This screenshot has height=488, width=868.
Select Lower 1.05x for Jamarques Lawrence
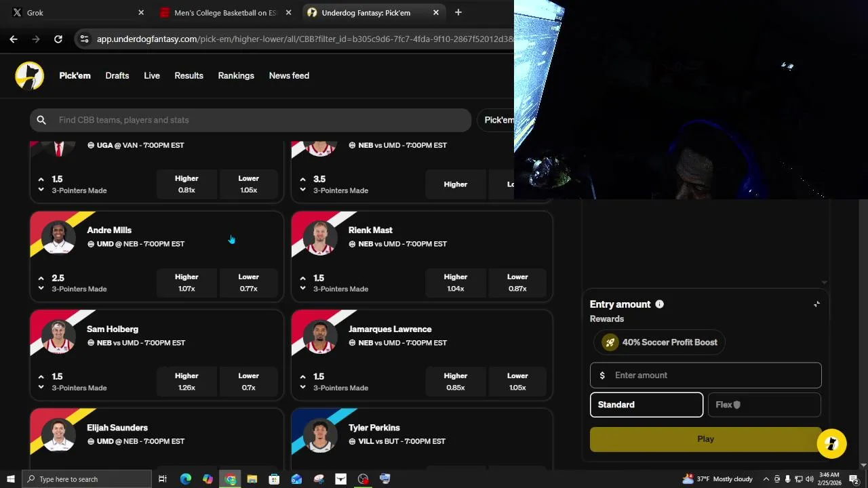coord(517,382)
